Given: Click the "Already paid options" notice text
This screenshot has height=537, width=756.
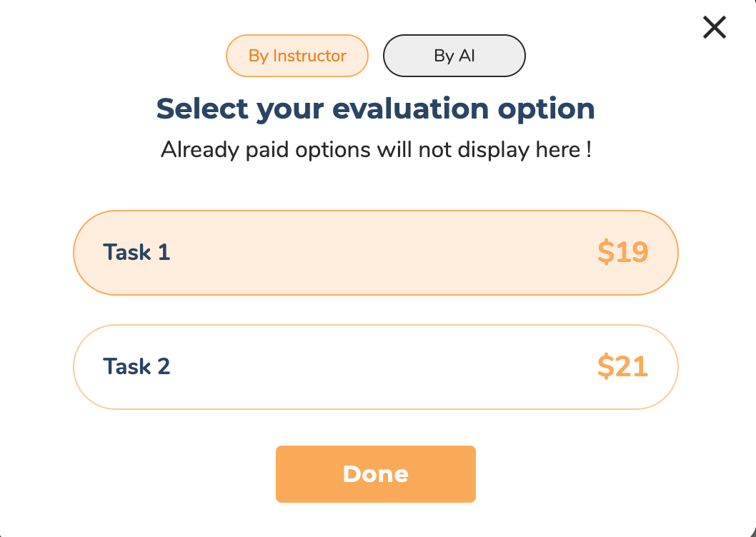Looking at the screenshot, I should (x=375, y=150).
